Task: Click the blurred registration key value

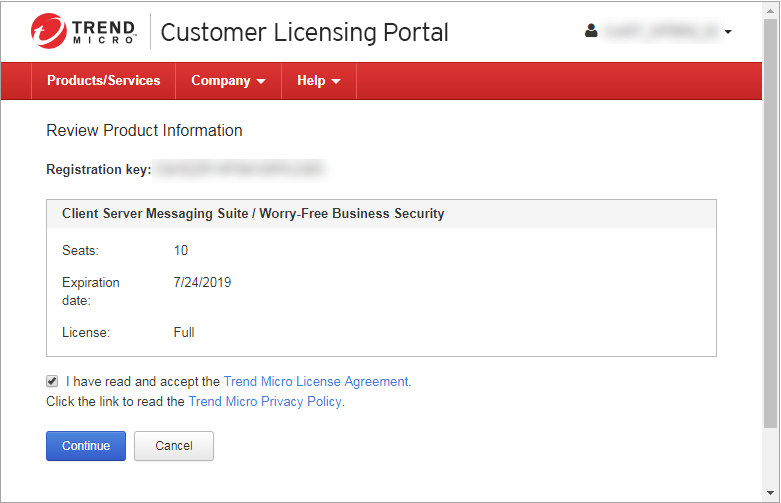Action: (240, 170)
